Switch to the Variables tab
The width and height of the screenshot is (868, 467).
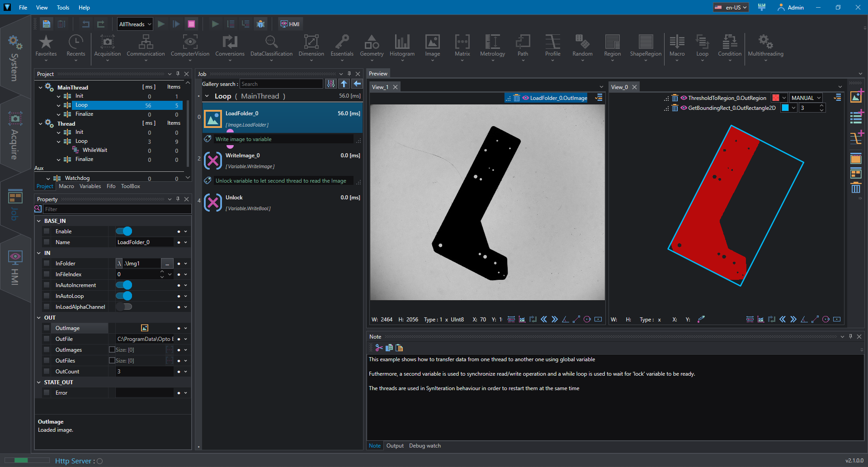(x=90, y=186)
